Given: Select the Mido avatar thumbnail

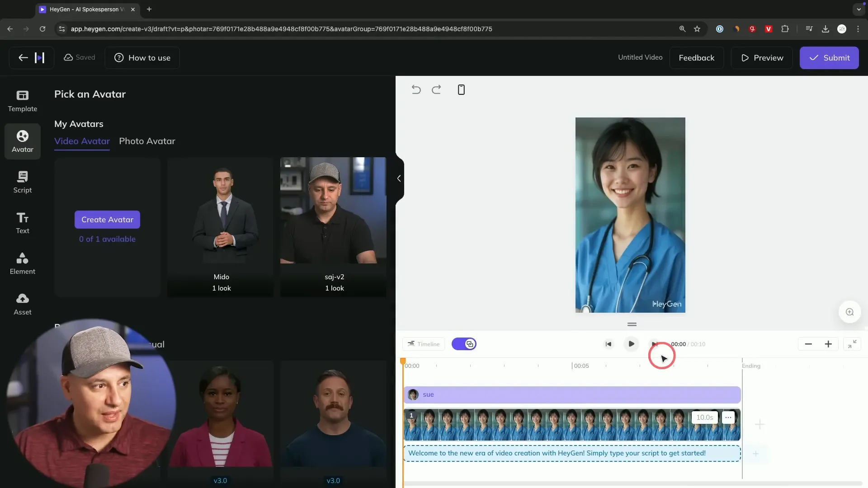Looking at the screenshot, I should (x=220, y=227).
